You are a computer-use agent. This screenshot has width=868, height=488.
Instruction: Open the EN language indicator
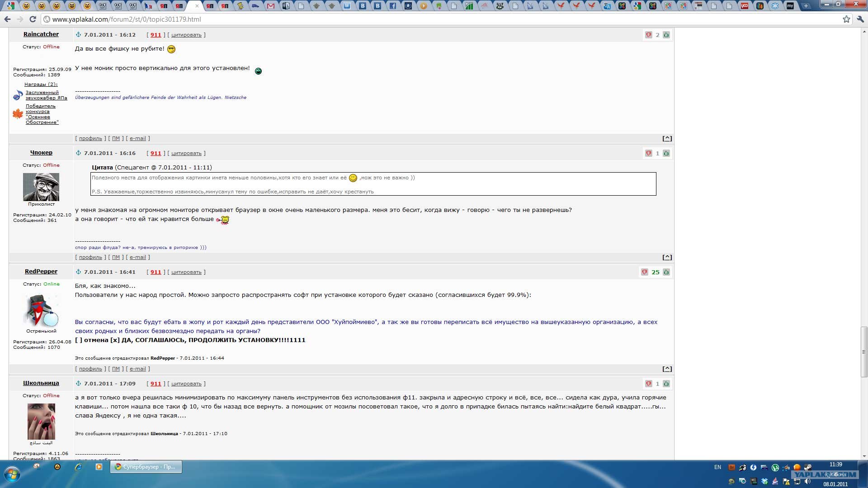717,467
